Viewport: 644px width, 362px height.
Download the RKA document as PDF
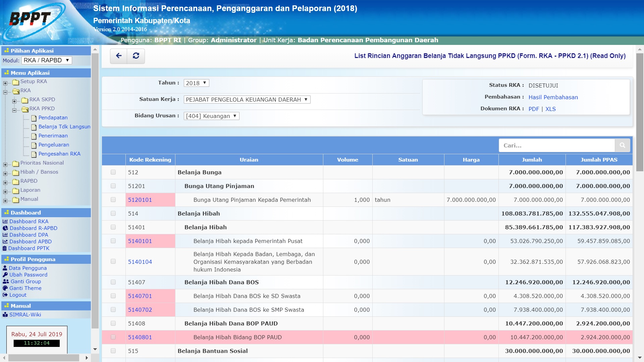(533, 109)
